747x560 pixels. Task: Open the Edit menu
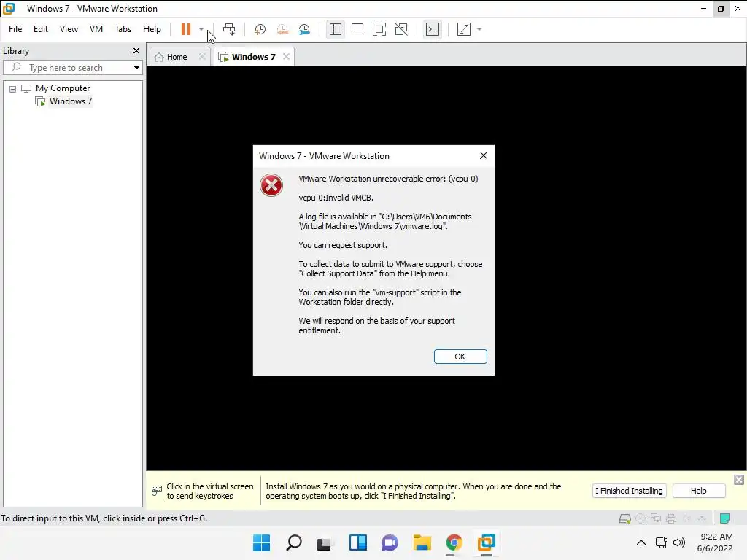tap(41, 29)
